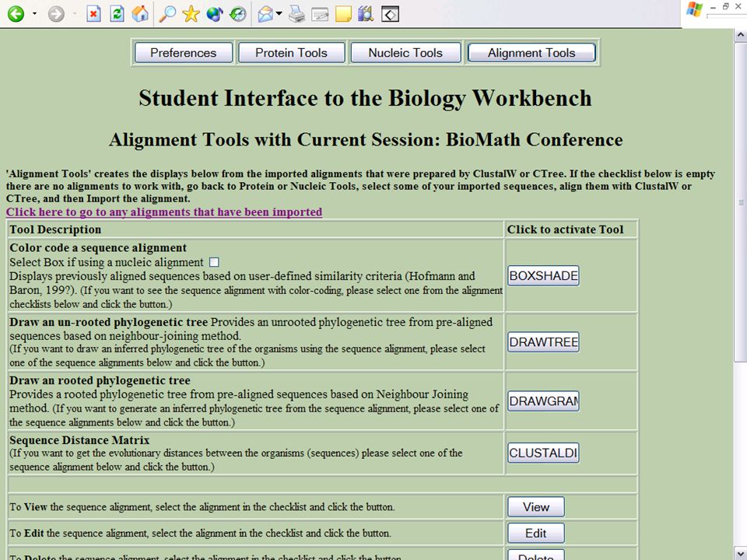The width and height of the screenshot is (747, 560).
Task: Click the vertical scrollbar thumb
Action: tap(740, 202)
